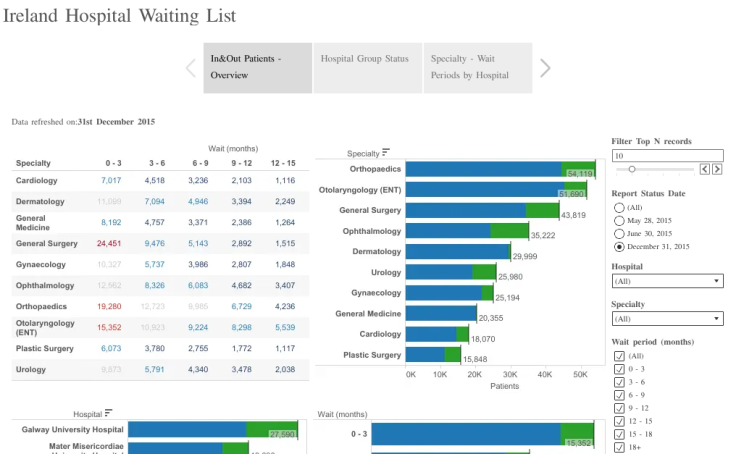Image resolution: width=736 pixels, height=454 pixels.
Task: Open In&Out Patients - Overview tab
Action: click(258, 68)
